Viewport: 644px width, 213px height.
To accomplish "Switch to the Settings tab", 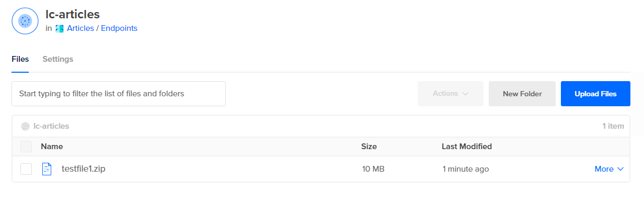I will pyautogui.click(x=57, y=59).
